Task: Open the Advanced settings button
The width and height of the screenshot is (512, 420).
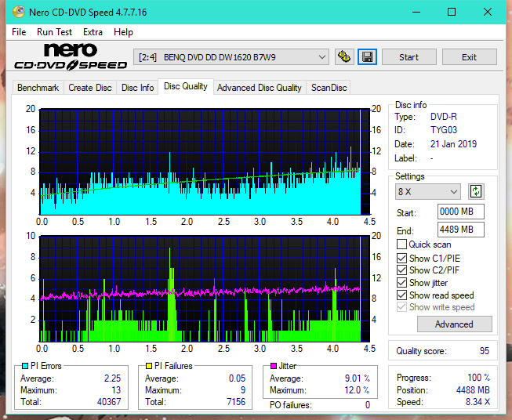Action: coord(454,324)
